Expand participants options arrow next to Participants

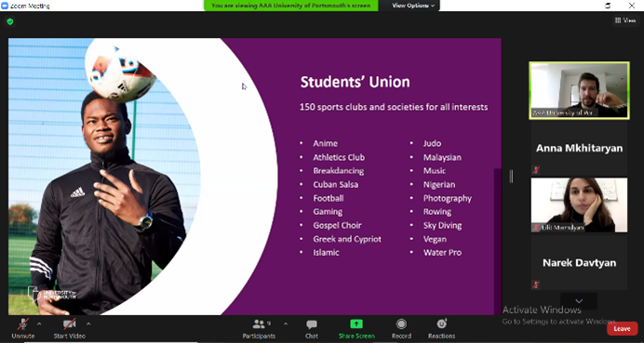point(286,323)
